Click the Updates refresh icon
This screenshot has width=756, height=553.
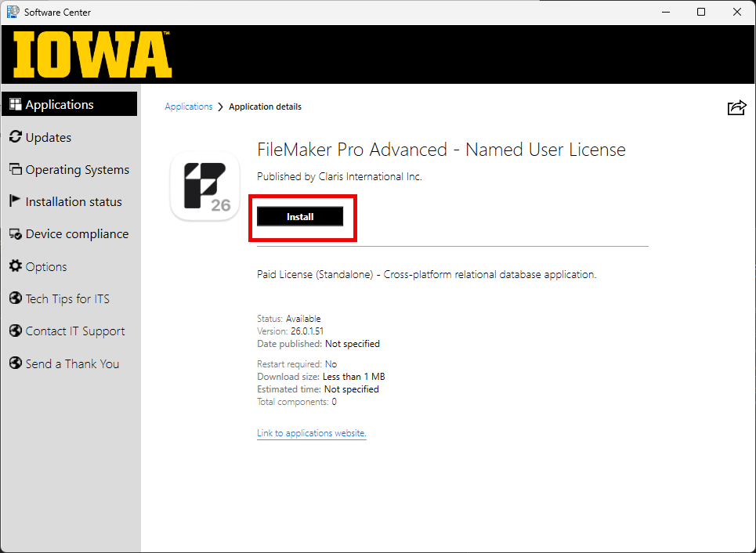click(16, 137)
